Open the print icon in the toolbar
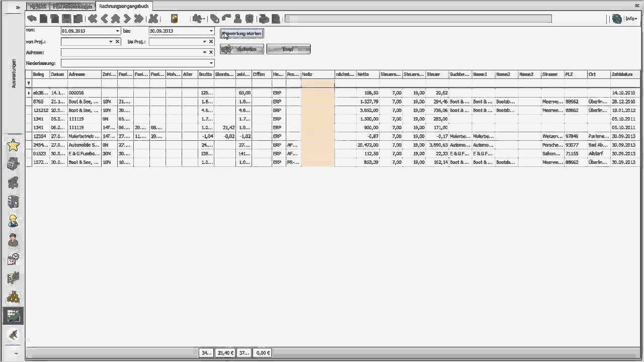The width and height of the screenshot is (644, 362). pyautogui.click(x=264, y=19)
